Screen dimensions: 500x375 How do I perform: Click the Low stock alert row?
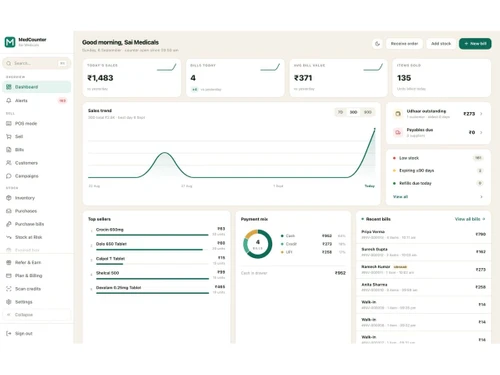pos(438,158)
